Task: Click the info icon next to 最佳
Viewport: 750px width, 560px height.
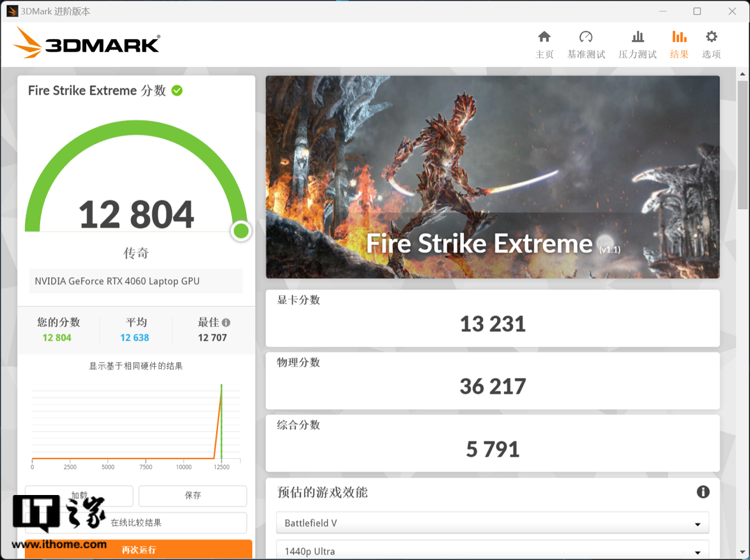Action: pyautogui.click(x=226, y=323)
